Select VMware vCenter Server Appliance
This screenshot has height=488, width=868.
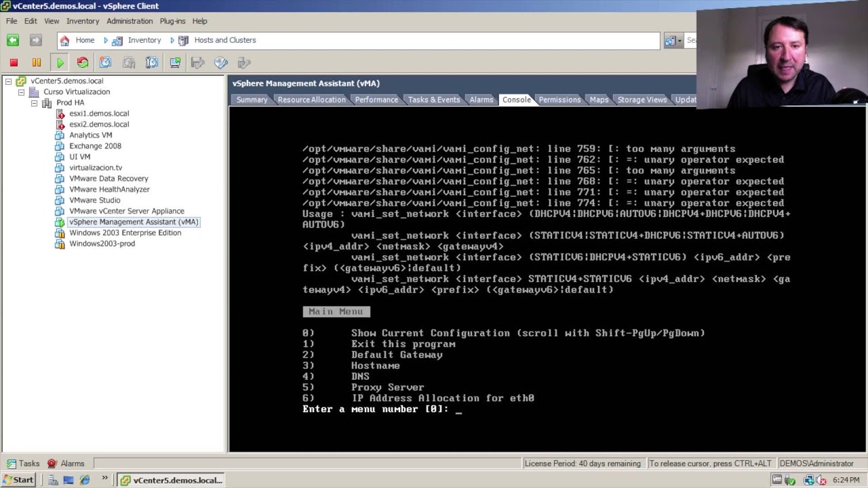click(x=127, y=211)
